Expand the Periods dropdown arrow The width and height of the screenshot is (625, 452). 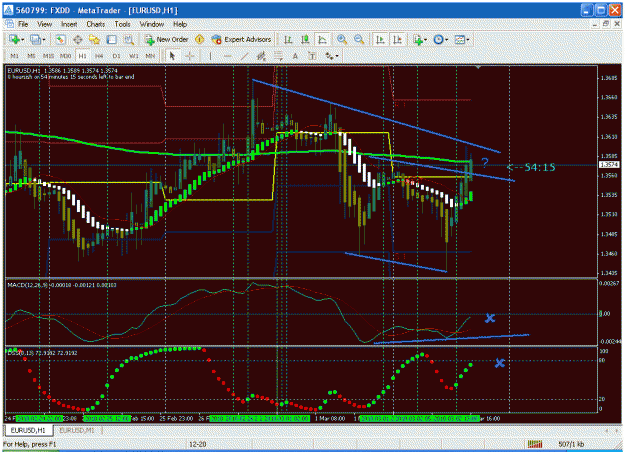(446, 40)
